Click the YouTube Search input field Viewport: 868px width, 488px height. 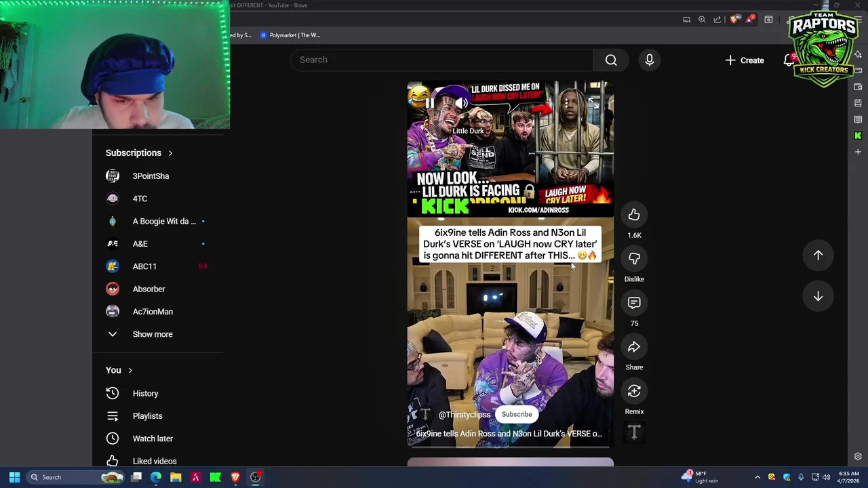coord(442,60)
